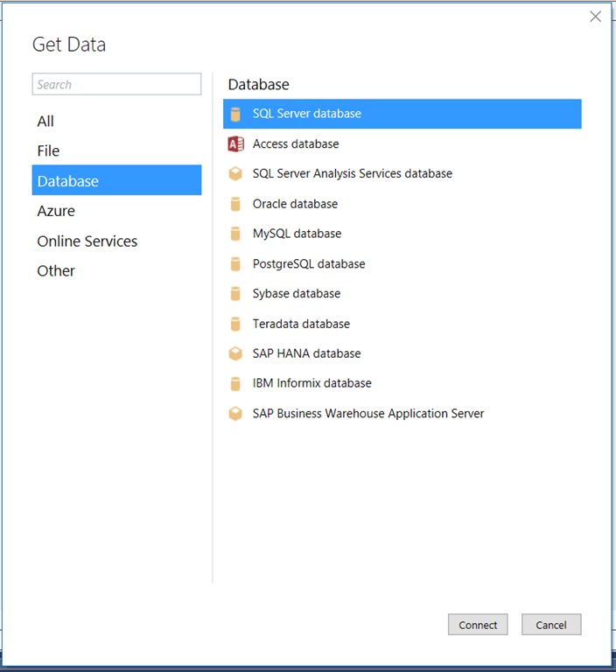The height and width of the screenshot is (672, 616).
Task: Select SQL Server database text
Action: click(x=307, y=114)
